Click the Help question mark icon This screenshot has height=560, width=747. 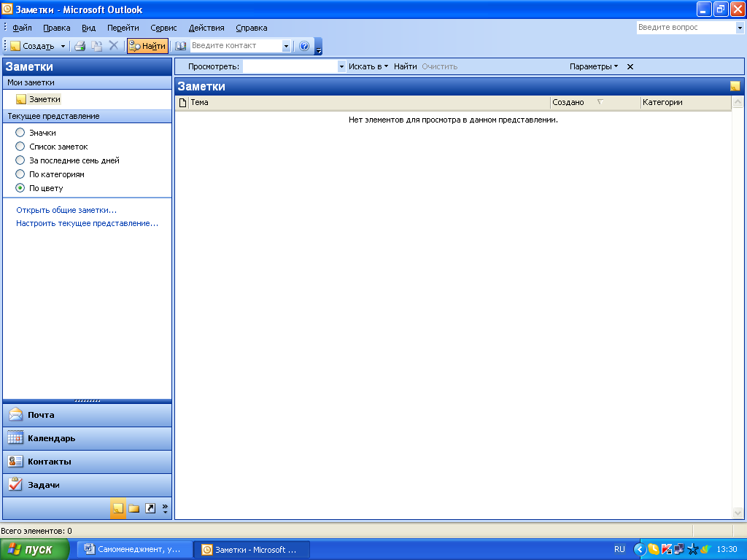click(304, 46)
